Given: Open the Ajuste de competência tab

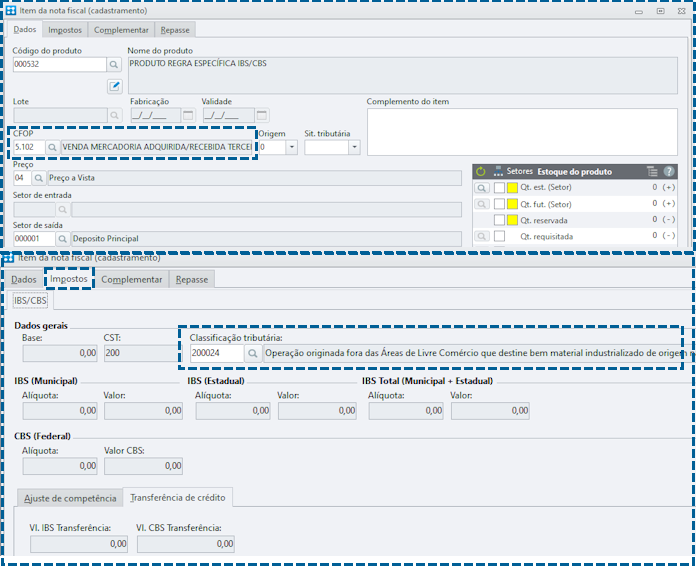Looking at the screenshot, I should [70, 498].
